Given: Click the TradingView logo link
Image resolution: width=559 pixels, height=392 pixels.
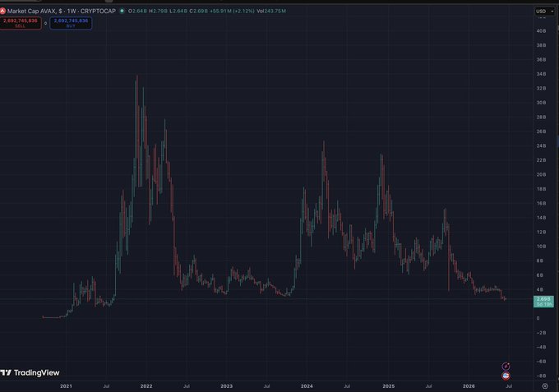Looking at the screenshot, I should coord(30,373).
